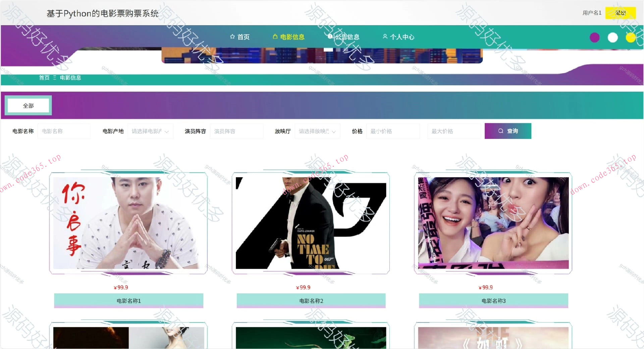
Task: Select the purple carousel indicator dot
Action: tap(594, 38)
